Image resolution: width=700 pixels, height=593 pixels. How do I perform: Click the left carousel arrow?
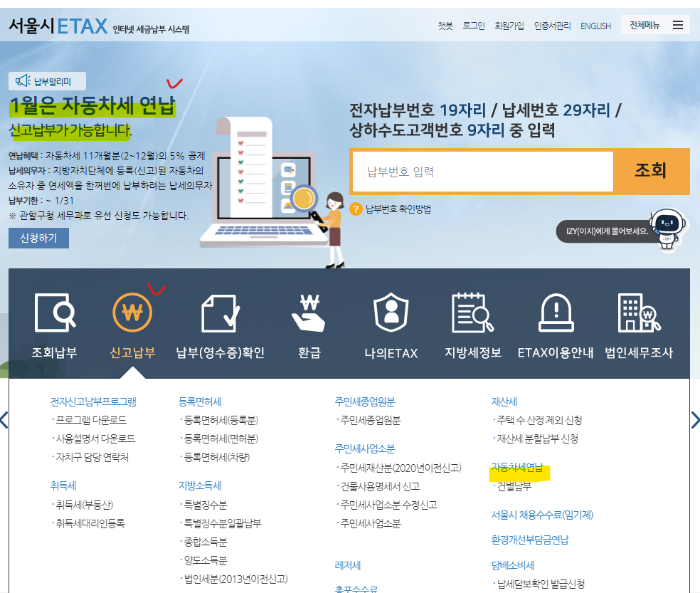point(6,419)
